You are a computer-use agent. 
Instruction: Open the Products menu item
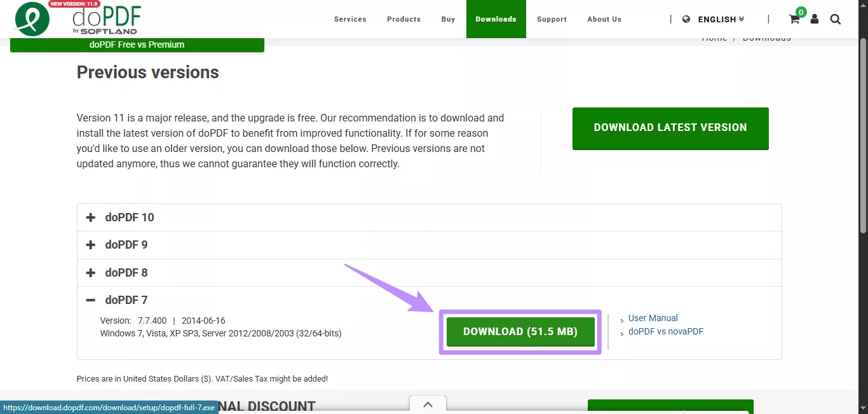[403, 19]
